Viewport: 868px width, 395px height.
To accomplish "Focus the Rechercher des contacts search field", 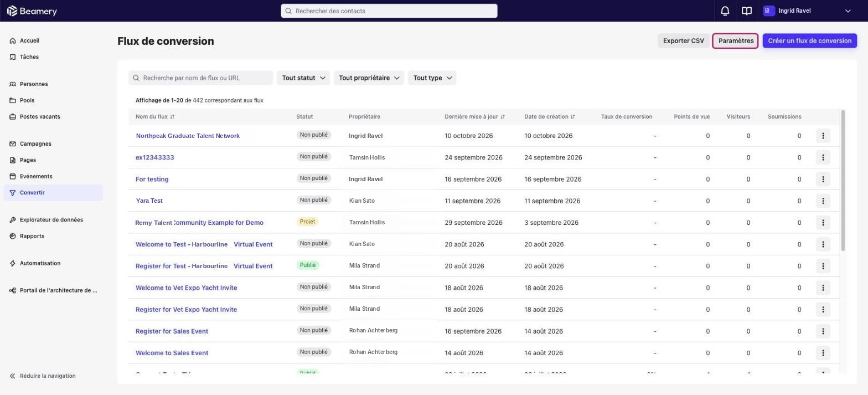I will point(389,11).
